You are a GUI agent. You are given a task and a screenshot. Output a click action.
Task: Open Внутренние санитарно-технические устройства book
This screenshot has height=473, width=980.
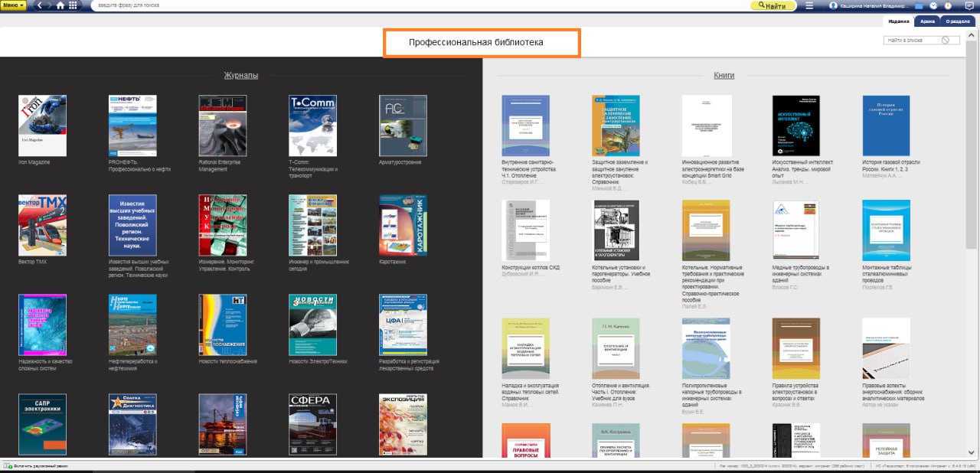click(x=525, y=126)
